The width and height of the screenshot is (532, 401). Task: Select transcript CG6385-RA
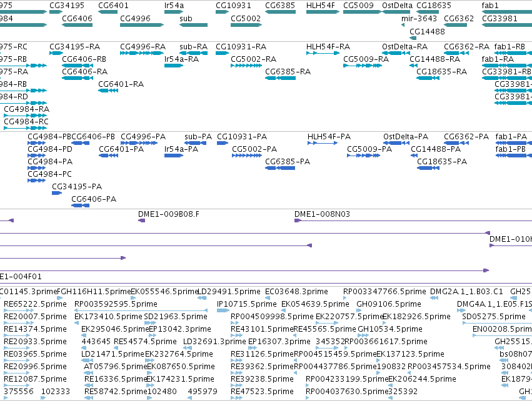(x=280, y=78)
